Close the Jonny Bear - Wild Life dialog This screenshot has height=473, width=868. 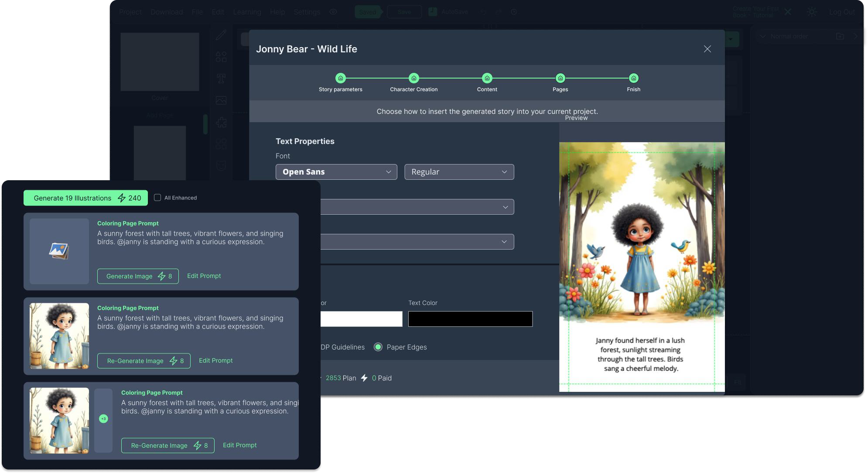click(x=707, y=49)
